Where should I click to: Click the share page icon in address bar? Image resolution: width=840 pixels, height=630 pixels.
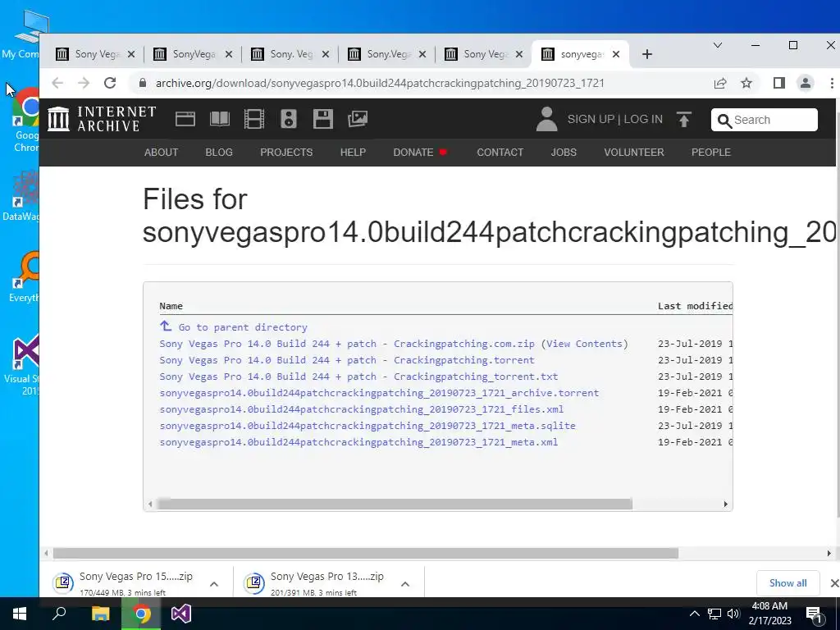(x=720, y=83)
